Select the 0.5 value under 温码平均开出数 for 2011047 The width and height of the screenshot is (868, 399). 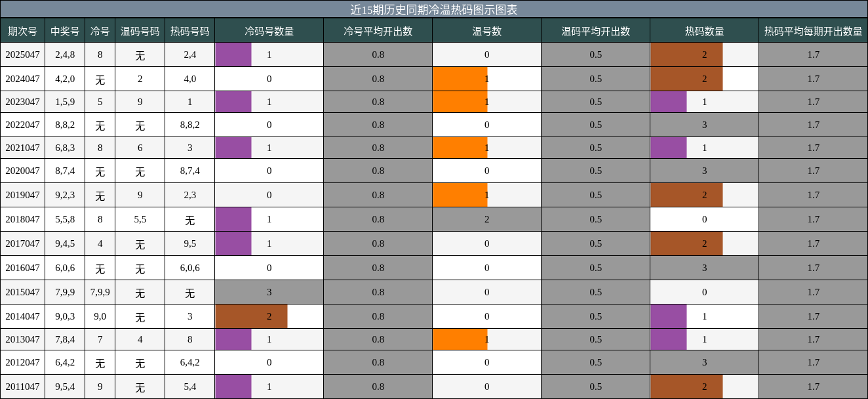[x=595, y=386]
